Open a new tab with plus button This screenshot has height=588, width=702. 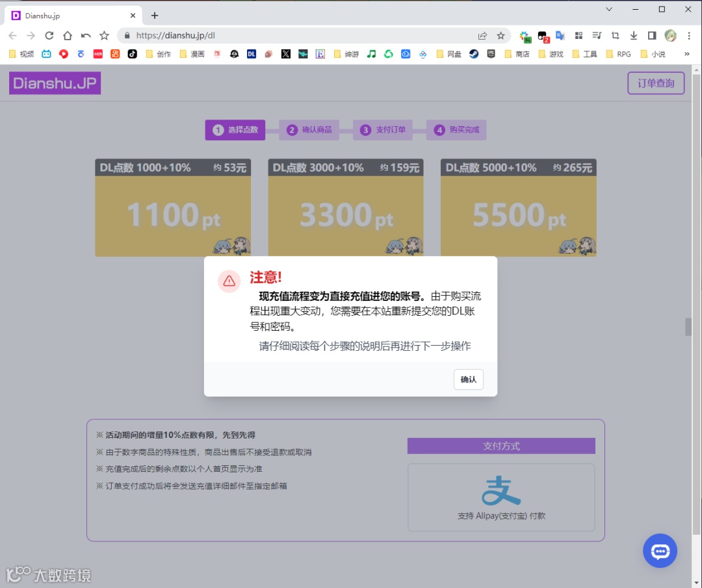pyautogui.click(x=155, y=16)
